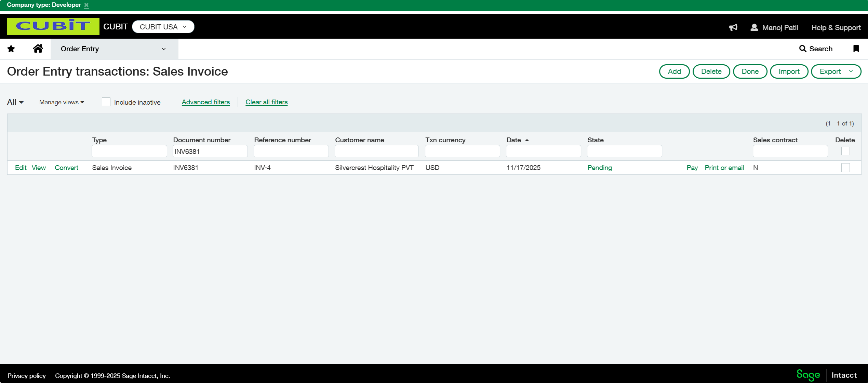Click the Print or email link
The height and width of the screenshot is (383, 868).
tap(724, 168)
